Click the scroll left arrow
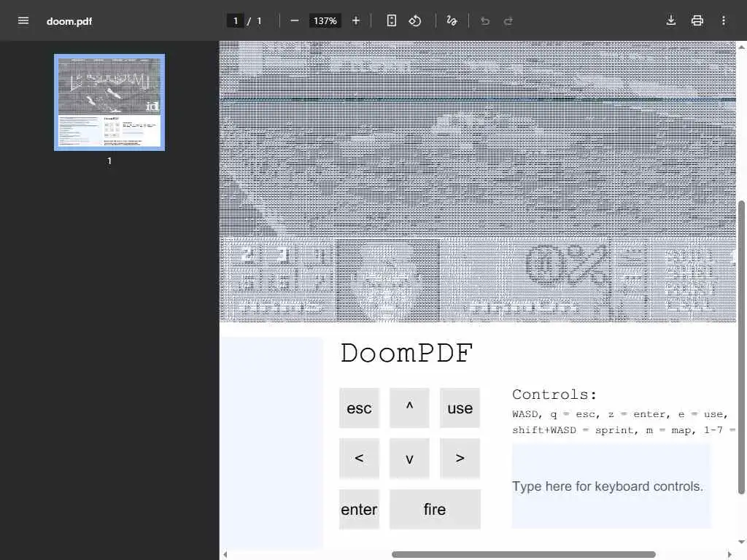The height and width of the screenshot is (560, 747). [x=225, y=555]
